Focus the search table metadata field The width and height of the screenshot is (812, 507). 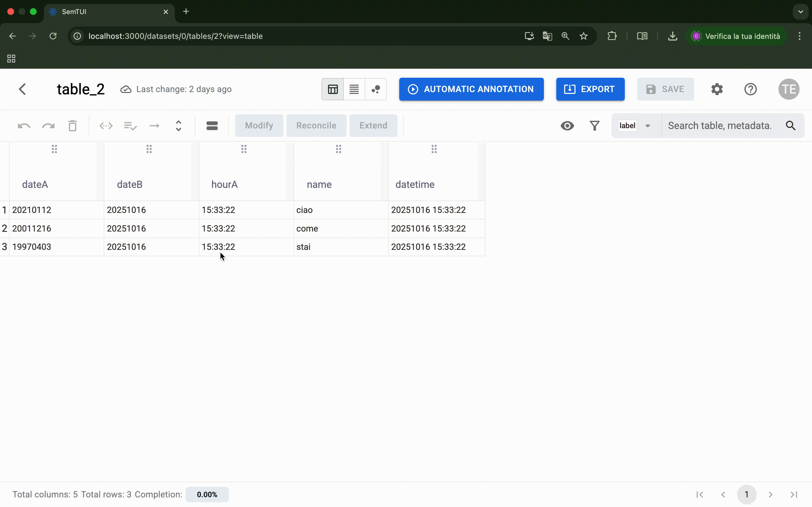[720, 126]
